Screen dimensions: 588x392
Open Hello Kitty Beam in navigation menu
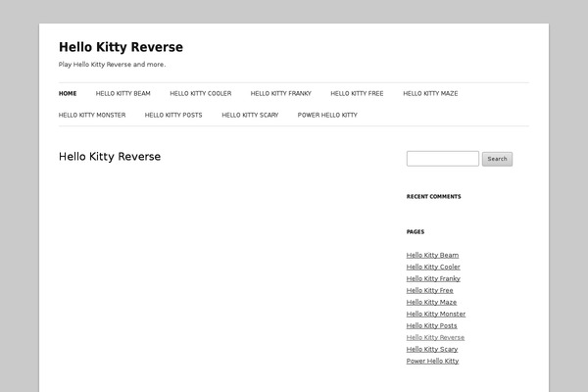(123, 93)
